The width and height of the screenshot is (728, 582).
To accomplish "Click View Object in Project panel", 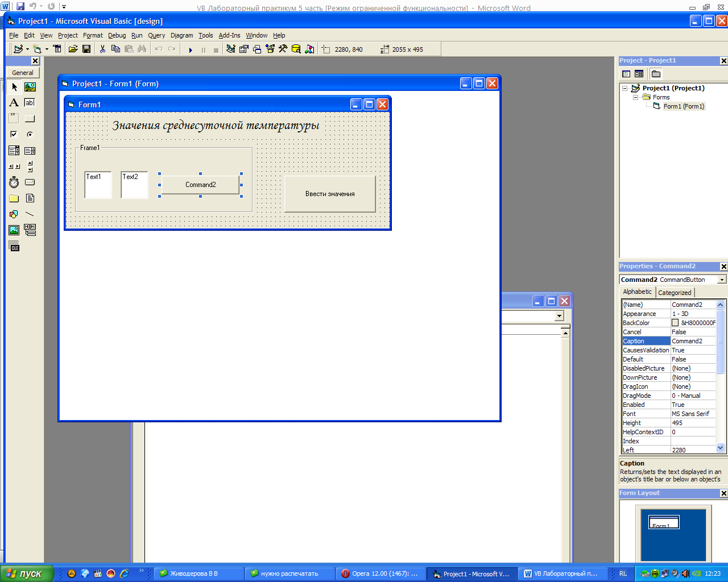I will click(639, 74).
